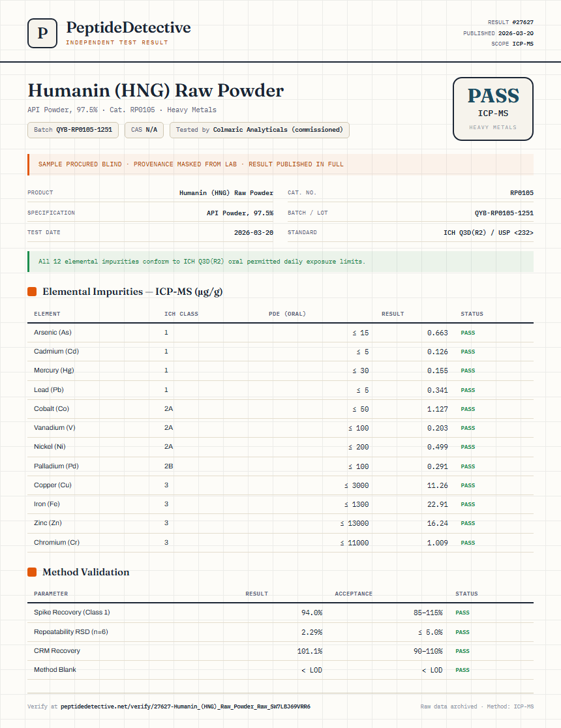Screen dimensions: 561x728
Task: Click the CRM Recovery result 101.1%
Action: [x=310, y=652]
